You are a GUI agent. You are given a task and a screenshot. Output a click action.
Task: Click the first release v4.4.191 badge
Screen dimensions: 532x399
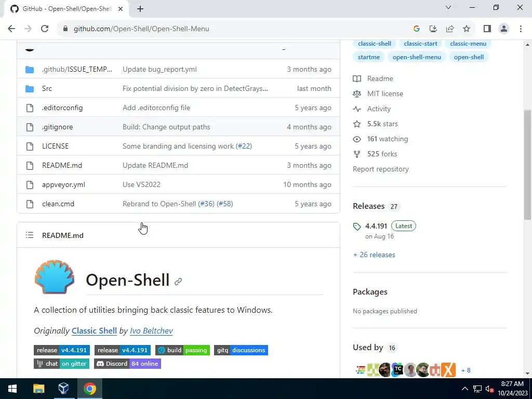tap(62, 350)
